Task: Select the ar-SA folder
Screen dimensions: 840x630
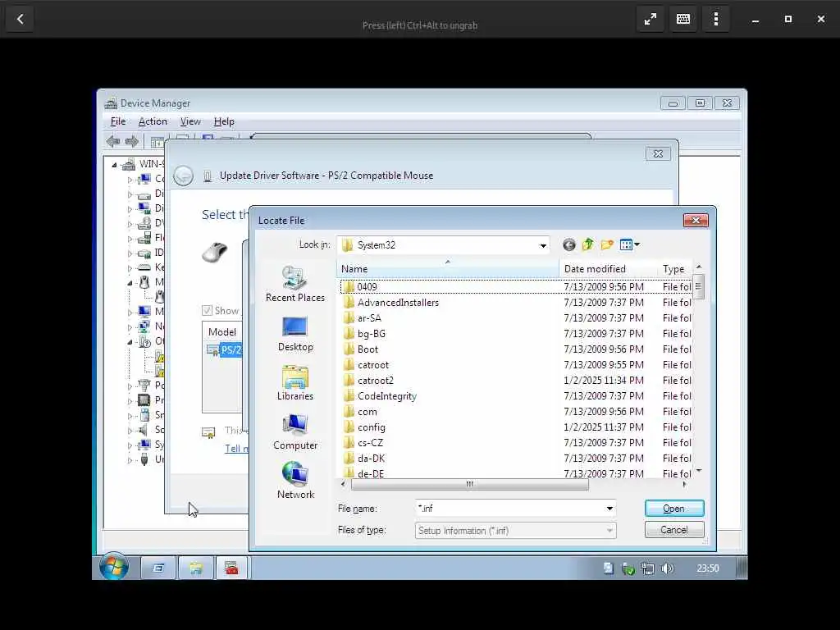Action: (x=369, y=317)
